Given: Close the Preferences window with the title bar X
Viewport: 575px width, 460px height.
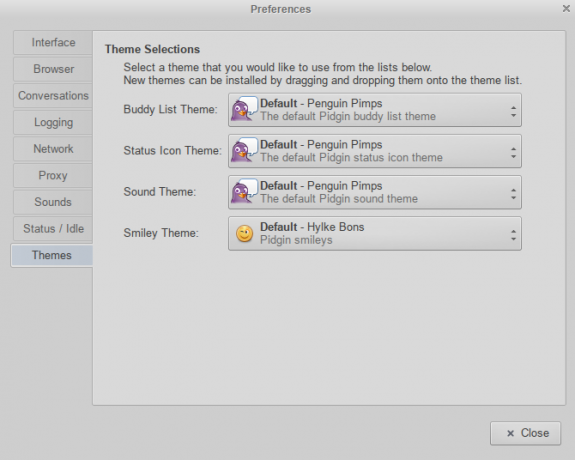Looking at the screenshot, I should (x=566, y=8).
